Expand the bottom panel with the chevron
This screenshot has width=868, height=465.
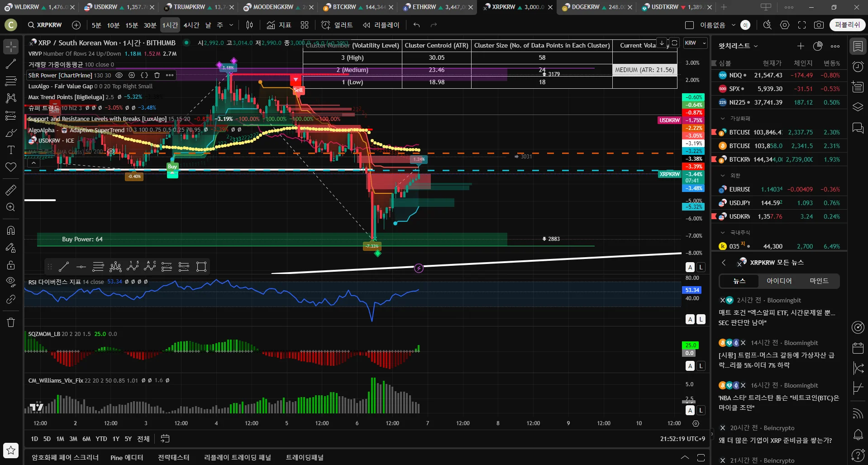[x=685, y=457]
